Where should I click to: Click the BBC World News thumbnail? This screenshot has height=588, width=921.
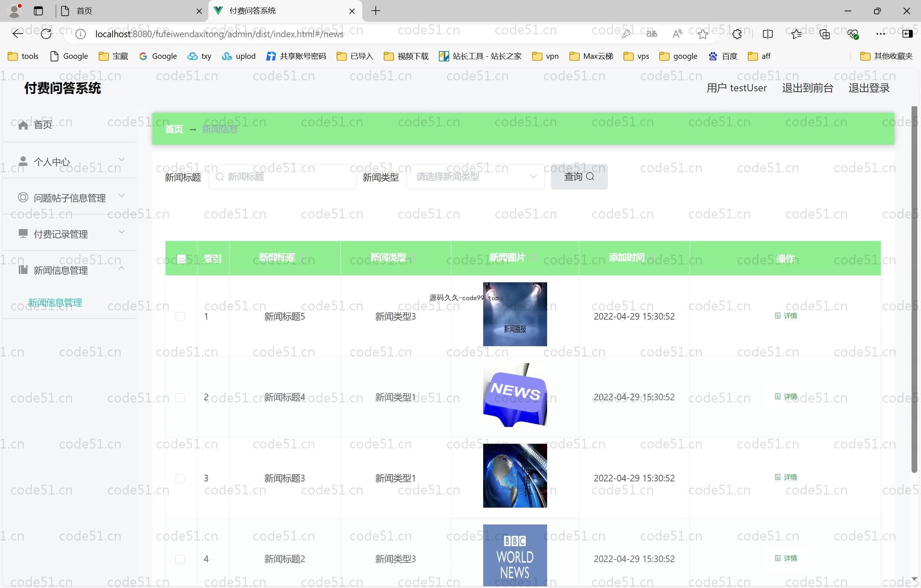tap(515, 555)
